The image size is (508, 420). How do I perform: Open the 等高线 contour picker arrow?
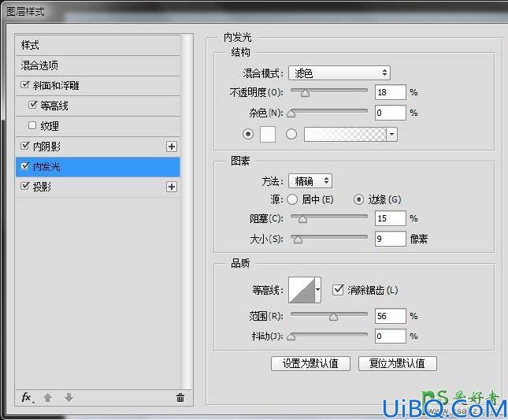tap(318, 290)
